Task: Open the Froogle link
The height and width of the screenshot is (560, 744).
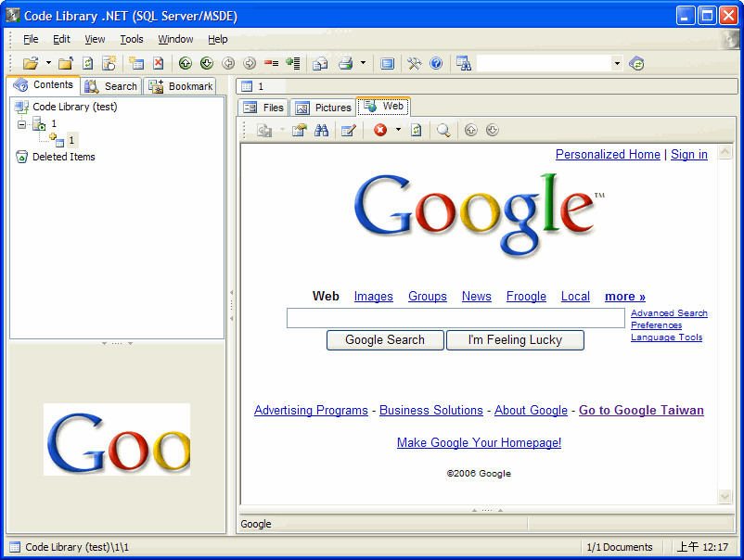Action: [526, 297]
